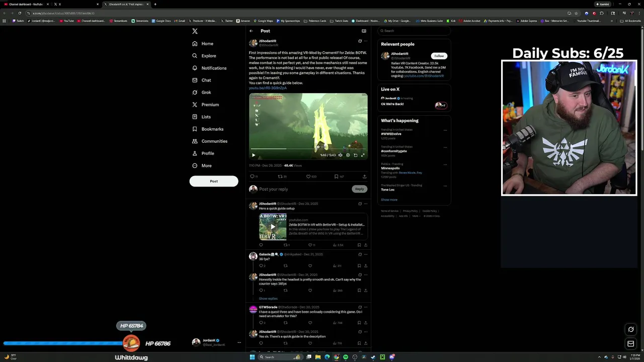Open Grok in the sidebar
The image size is (644, 362).
click(202, 93)
